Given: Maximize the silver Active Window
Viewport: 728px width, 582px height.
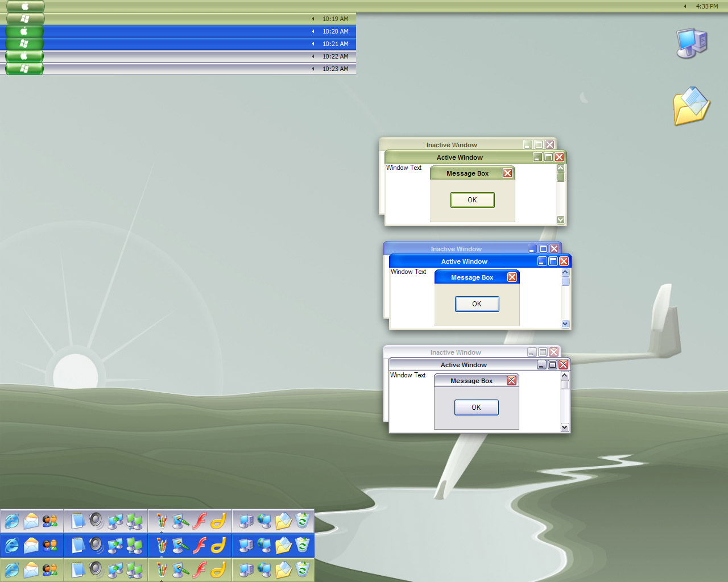Looking at the screenshot, I should click(x=552, y=365).
